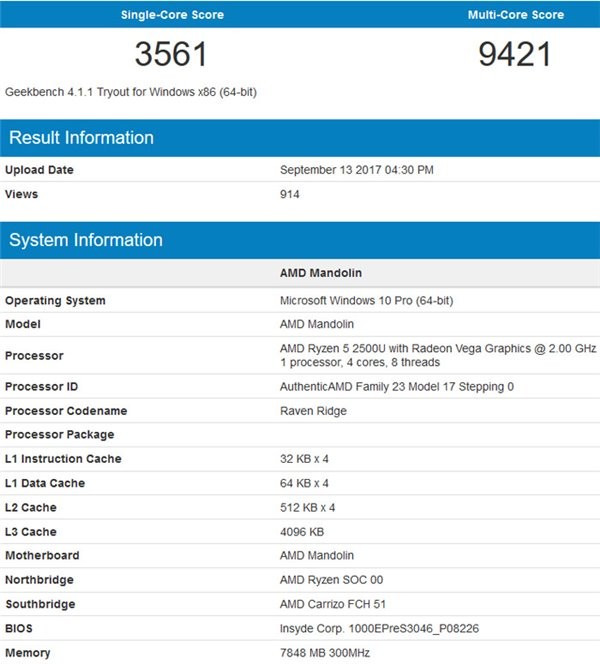The width and height of the screenshot is (600, 664).
Task: Select the date September 13 2017 04:30 PM
Action: 357,170
